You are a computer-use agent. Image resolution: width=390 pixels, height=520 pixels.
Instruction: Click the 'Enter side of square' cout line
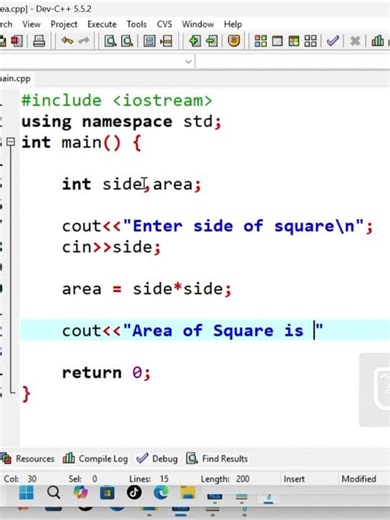tap(217, 226)
